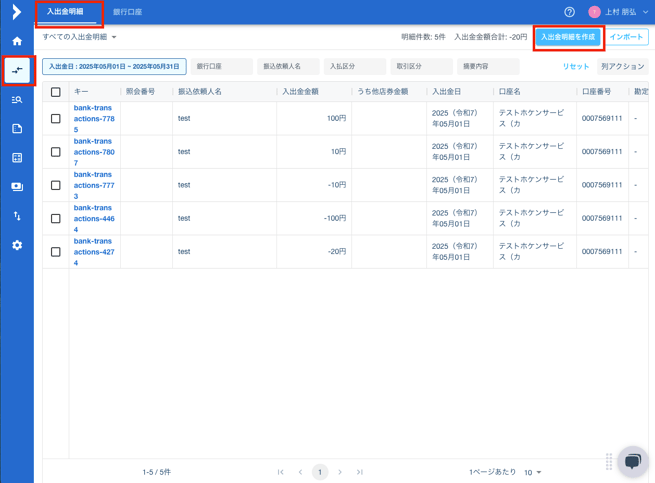This screenshot has height=483, width=655.
Task: Switch to the 銀行口座 tab
Action: coord(127,12)
